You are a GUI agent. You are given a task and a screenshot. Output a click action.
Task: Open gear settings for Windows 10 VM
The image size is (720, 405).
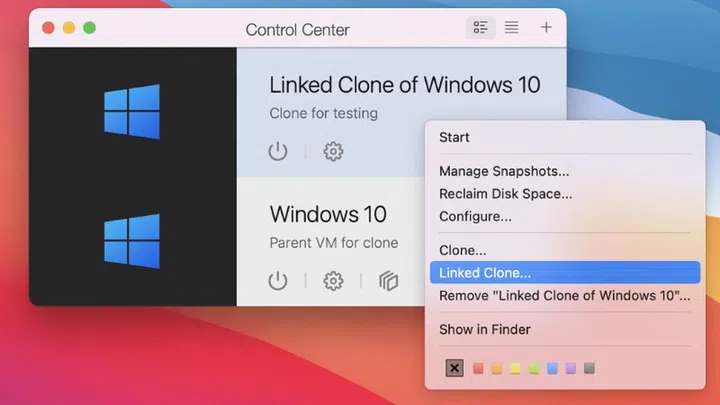[333, 281]
